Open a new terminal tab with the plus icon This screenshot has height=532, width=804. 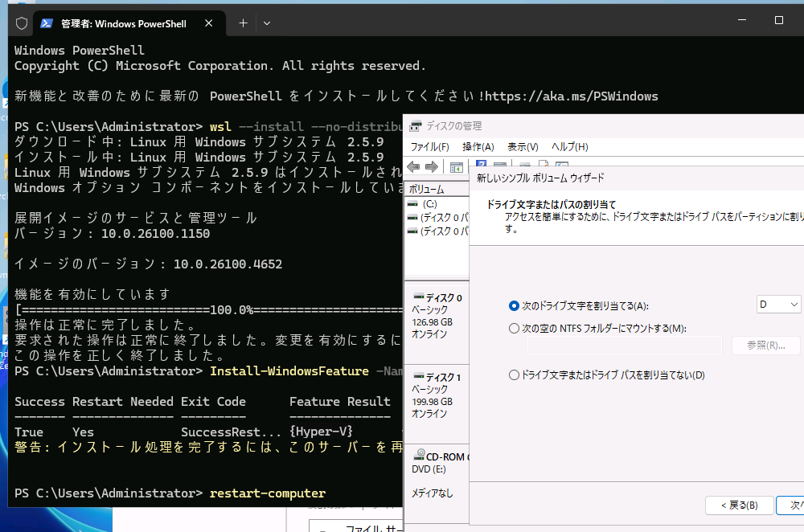click(x=242, y=23)
